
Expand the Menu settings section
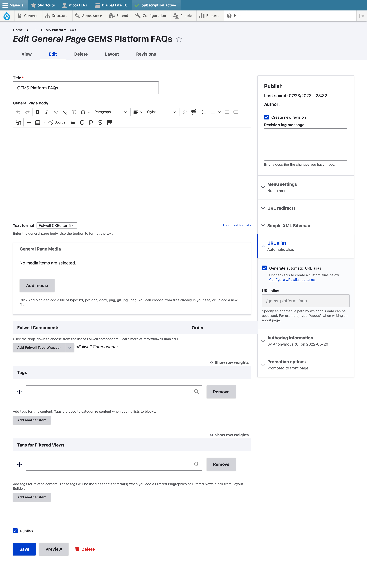point(282,184)
